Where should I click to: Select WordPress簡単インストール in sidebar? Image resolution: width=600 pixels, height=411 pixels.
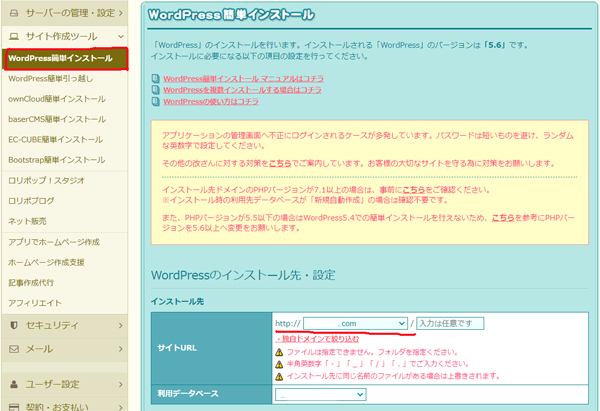[65, 59]
